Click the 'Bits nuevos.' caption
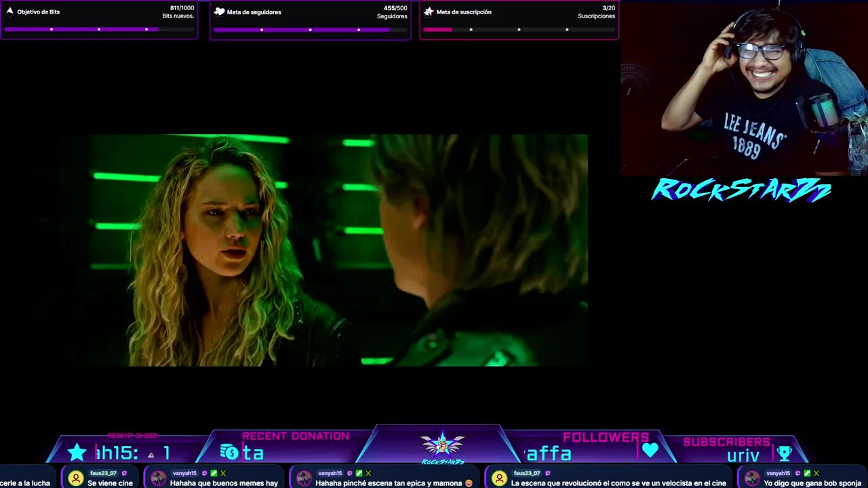Viewport: 868px width, 488px height. click(x=178, y=16)
